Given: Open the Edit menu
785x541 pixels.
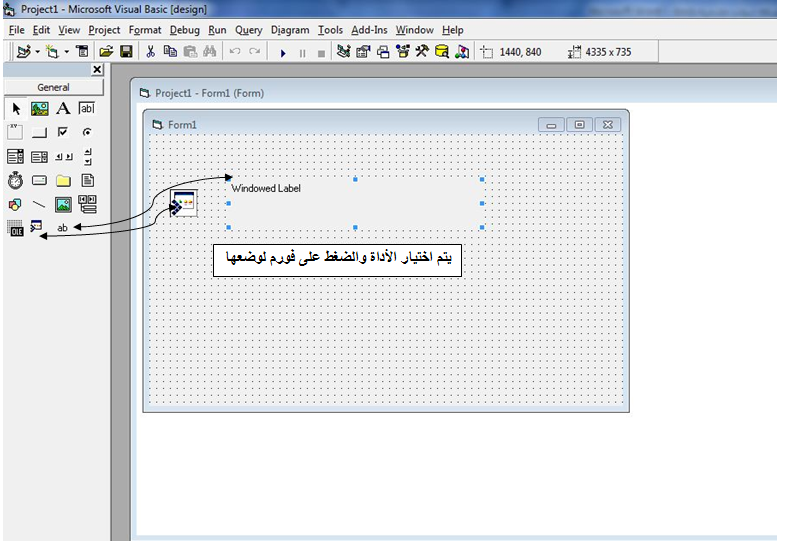Looking at the screenshot, I should point(41,30).
